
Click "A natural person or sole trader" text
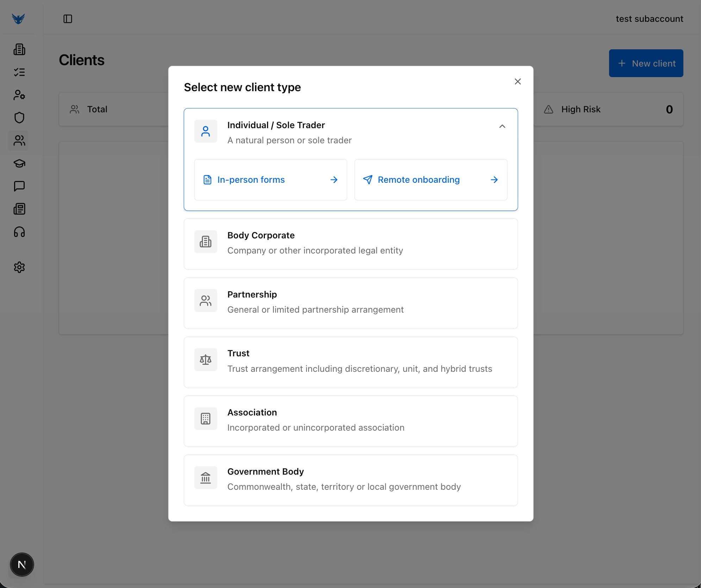[x=290, y=140]
